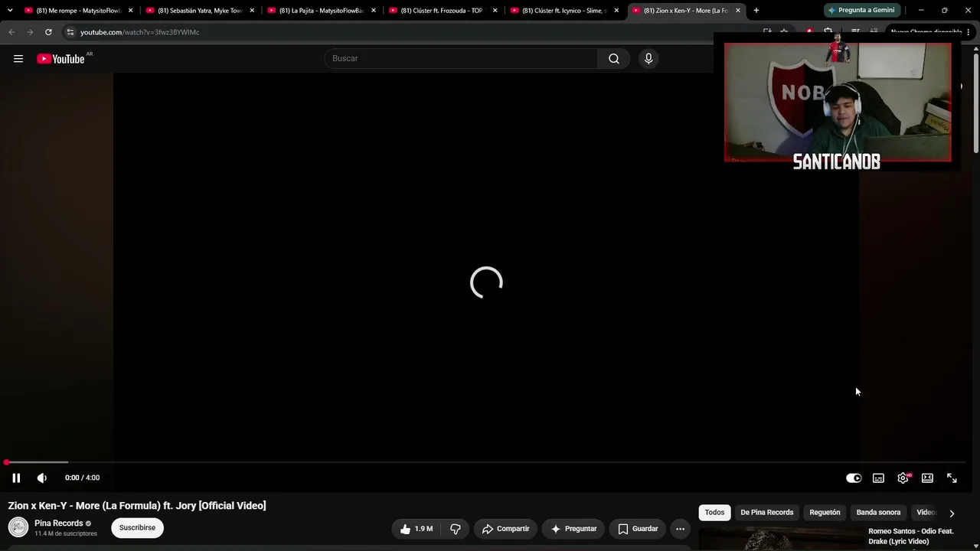Select the Reguetón filter chip
Image resolution: width=980 pixels, height=551 pixels.
(825, 513)
